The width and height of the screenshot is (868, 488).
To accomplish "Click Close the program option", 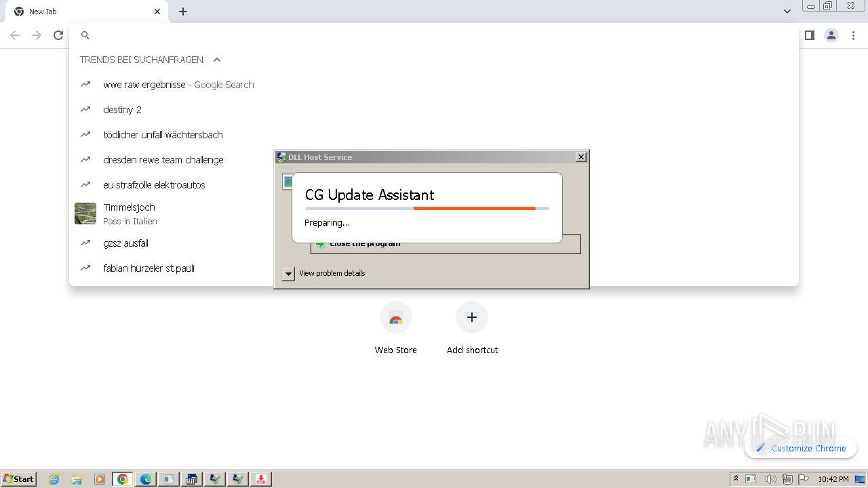I will coord(446,244).
